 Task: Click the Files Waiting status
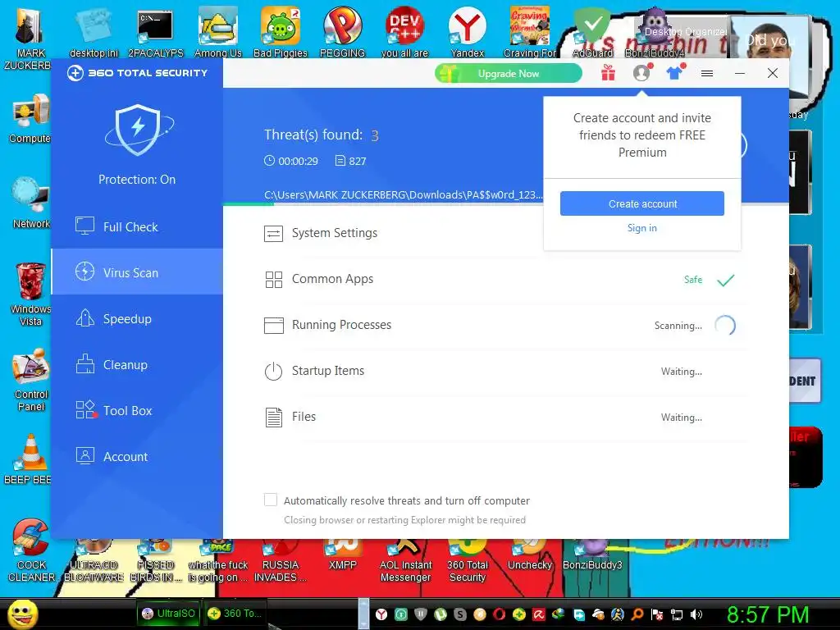click(x=682, y=418)
